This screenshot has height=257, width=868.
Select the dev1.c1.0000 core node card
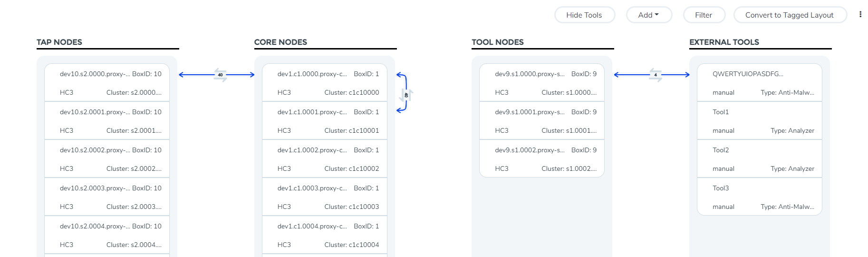tap(325, 83)
